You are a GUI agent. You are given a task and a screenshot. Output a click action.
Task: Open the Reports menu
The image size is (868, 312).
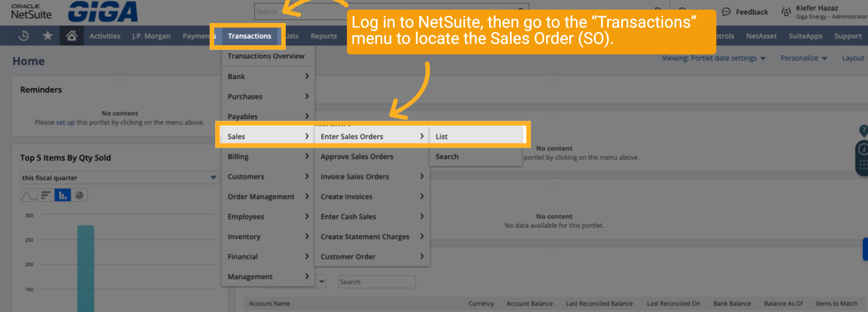coord(324,36)
